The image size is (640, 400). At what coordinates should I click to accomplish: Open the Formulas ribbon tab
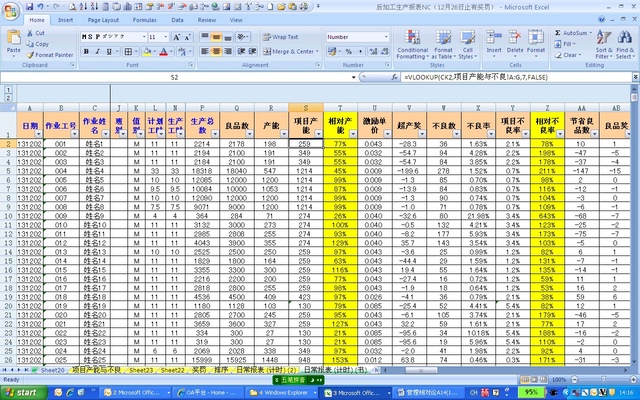(145, 19)
